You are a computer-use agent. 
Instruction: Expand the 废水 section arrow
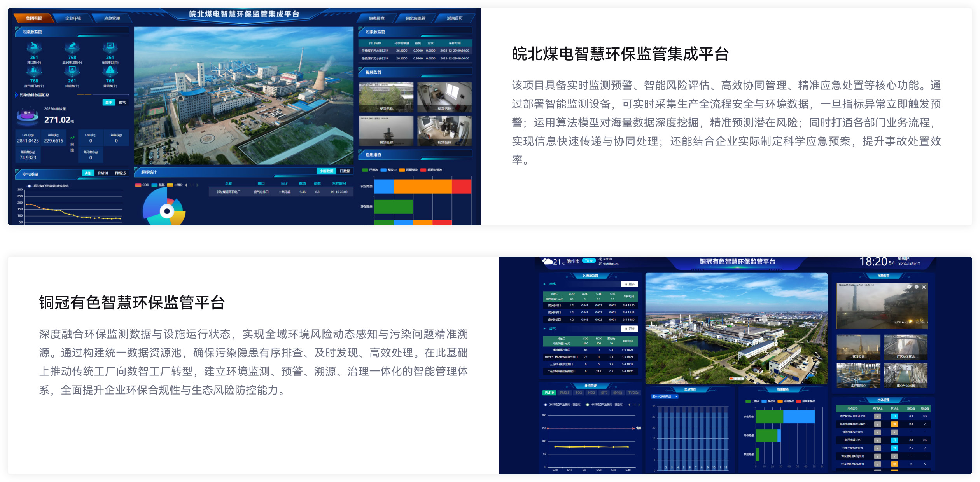pos(544,284)
